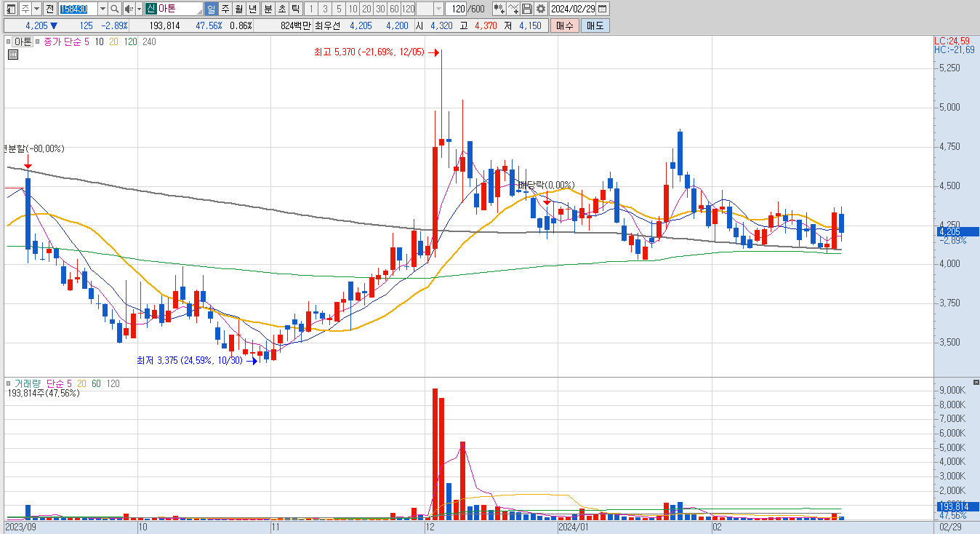This screenshot has width=980, height=534.
Task: Click the add line indicator icon
Action: pyautogui.click(x=513, y=9)
